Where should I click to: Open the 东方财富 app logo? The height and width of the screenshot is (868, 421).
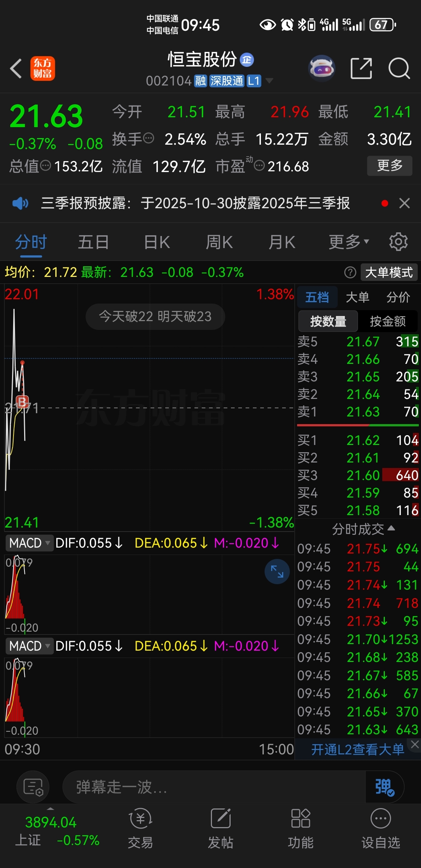tap(42, 68)
